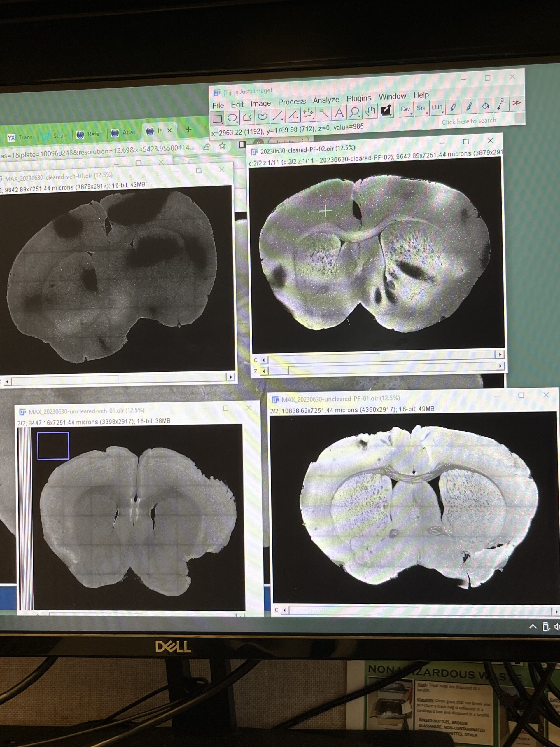Image resolution: width=560 pixels, height=747 pixels.
Task: Select the Arrow text annotation tool
Action: [x=501, y=104]
